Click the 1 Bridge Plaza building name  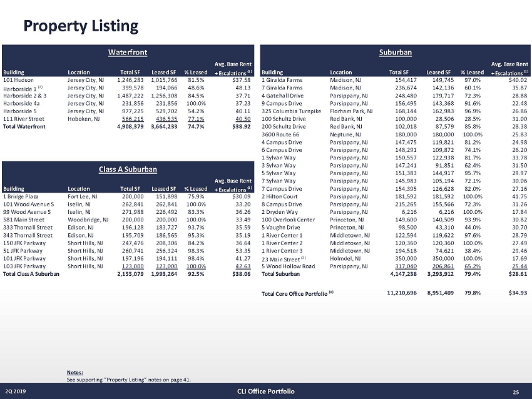(x=21, y=196)
